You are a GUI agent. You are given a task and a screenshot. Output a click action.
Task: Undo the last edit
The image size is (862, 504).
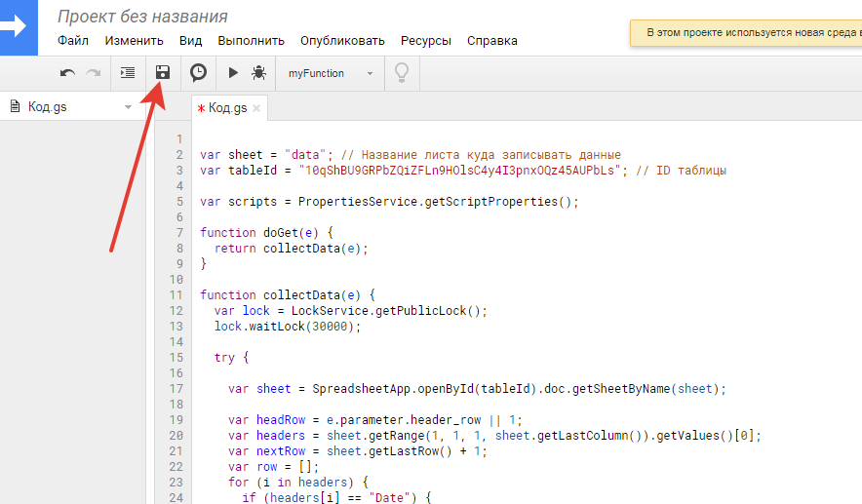coord(67,73)
